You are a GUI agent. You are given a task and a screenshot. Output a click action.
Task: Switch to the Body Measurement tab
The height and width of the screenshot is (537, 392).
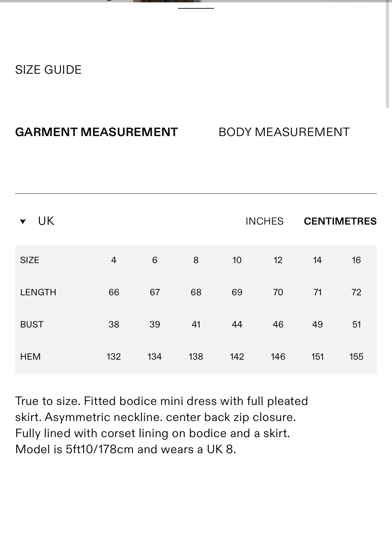click(284, 132)
